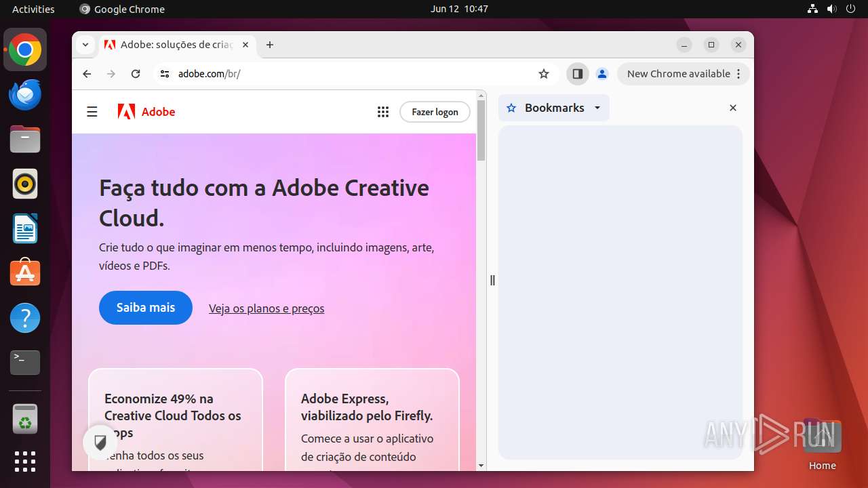Screen dimensions: 868x488
Task: Open the clock showing Jun 12 10:47
Action: [459, 9]
